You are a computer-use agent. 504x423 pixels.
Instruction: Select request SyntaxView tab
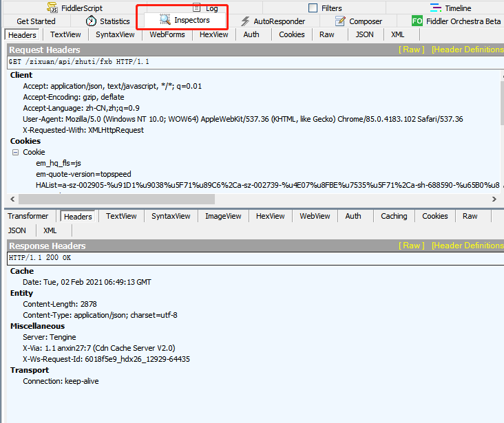click(115, 34)
